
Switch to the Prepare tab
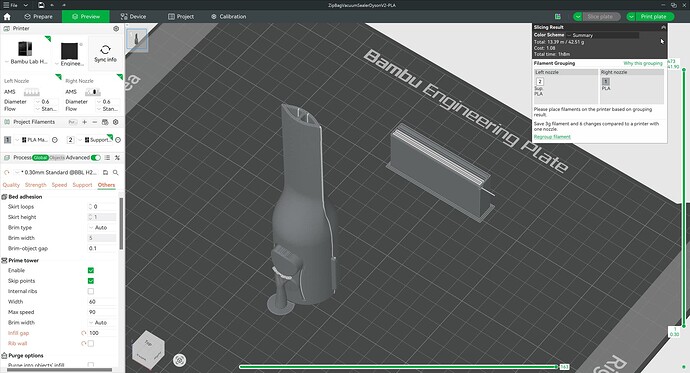[38, 17]
